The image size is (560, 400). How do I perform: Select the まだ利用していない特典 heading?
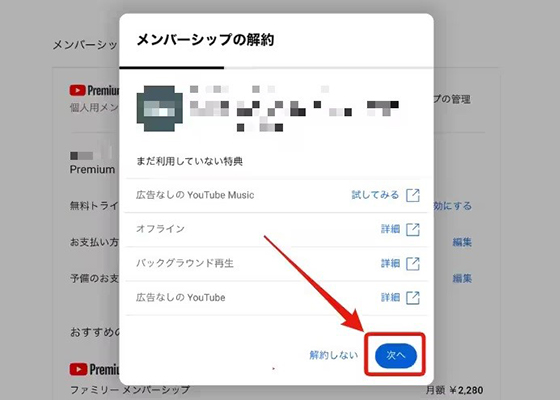tap(190, 161)
